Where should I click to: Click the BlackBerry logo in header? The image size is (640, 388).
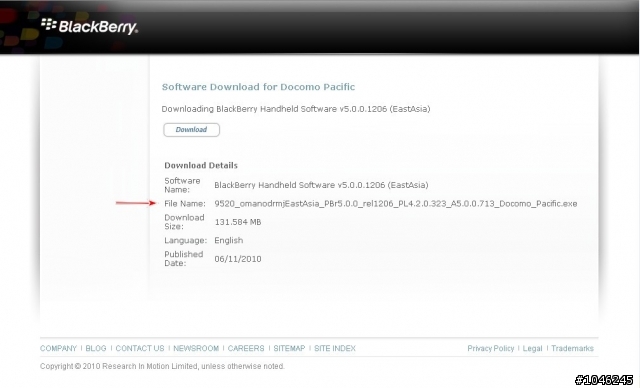(x=89, y=27)
